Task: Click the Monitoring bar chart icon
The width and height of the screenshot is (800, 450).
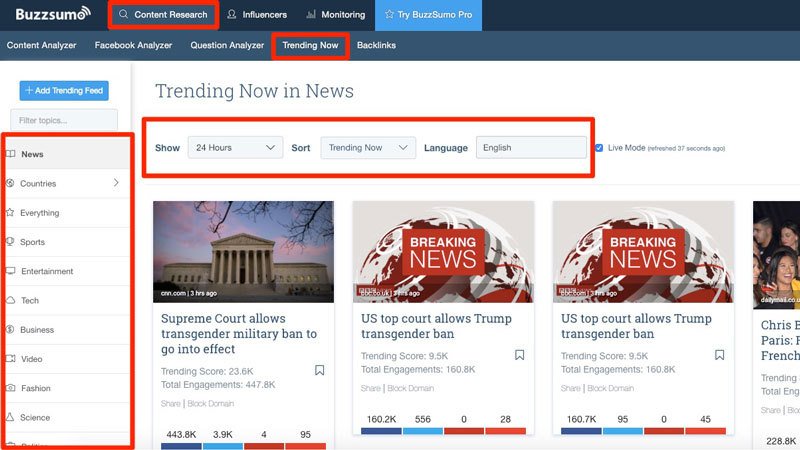Action: [310, 14]
